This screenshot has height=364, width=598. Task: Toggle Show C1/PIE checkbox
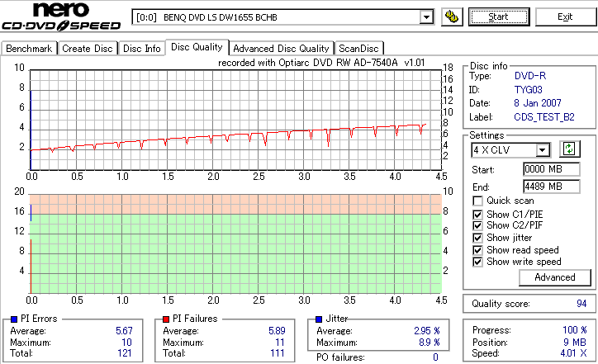[477, 215]
